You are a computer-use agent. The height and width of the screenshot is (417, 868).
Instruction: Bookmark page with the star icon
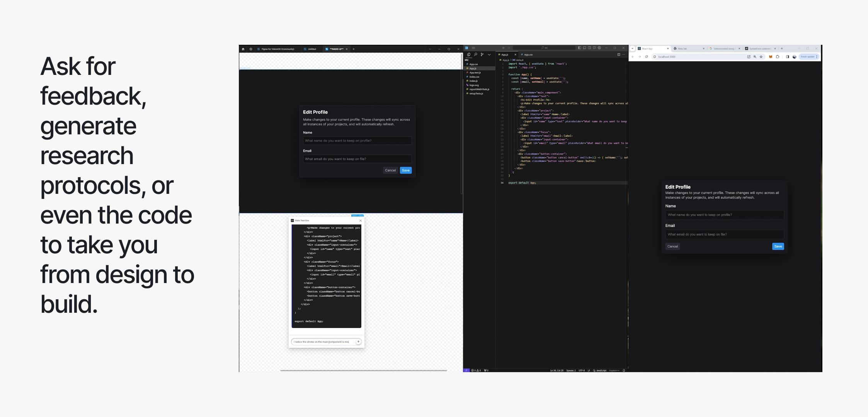[761, 57]
